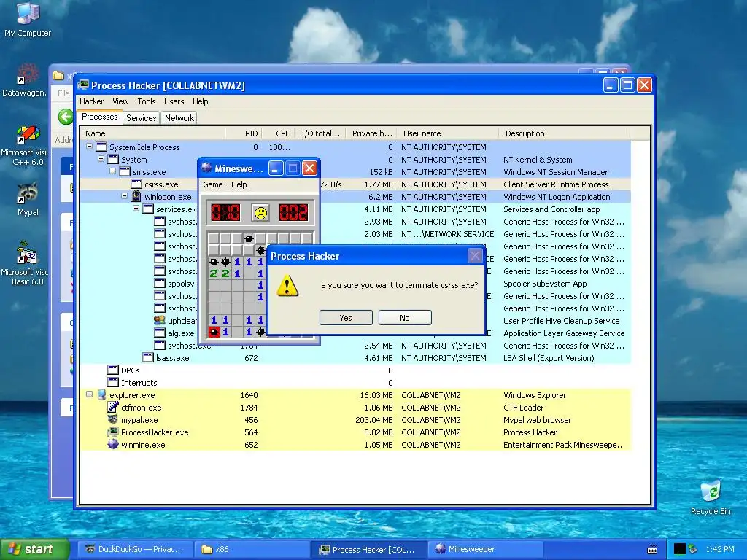Viewport: 747px width, 560px height.
Task: Open the Recycle Bin
Action: pos(711,498)
